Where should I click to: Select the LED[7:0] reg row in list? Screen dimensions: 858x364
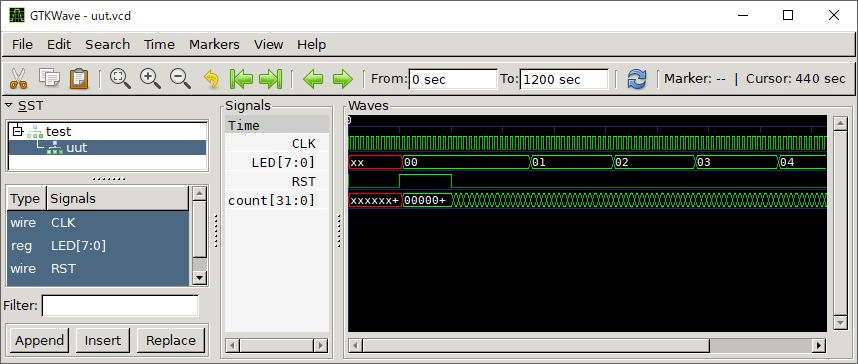98,246
